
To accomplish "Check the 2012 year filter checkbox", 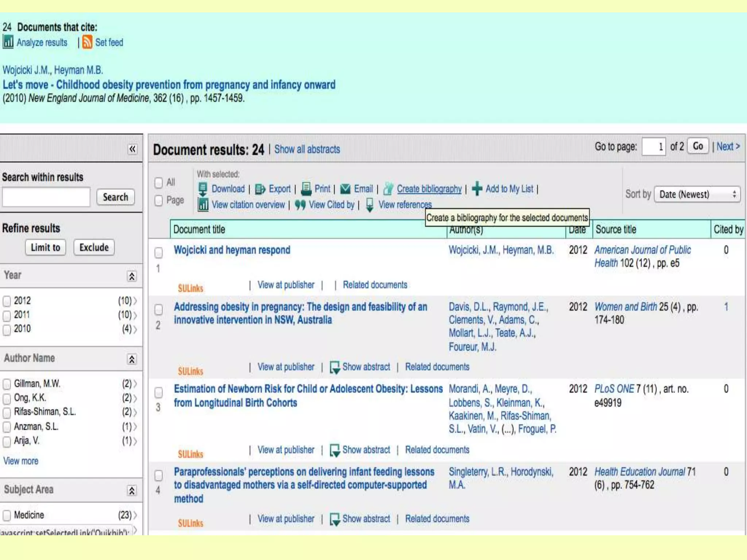I will coord(7,301).
